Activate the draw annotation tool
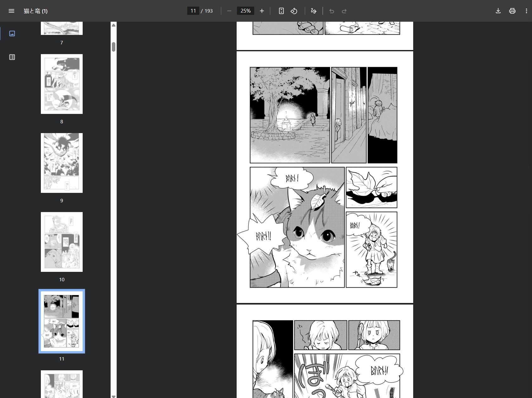Screen dimensions: 532x398 [x=313, y=11]
